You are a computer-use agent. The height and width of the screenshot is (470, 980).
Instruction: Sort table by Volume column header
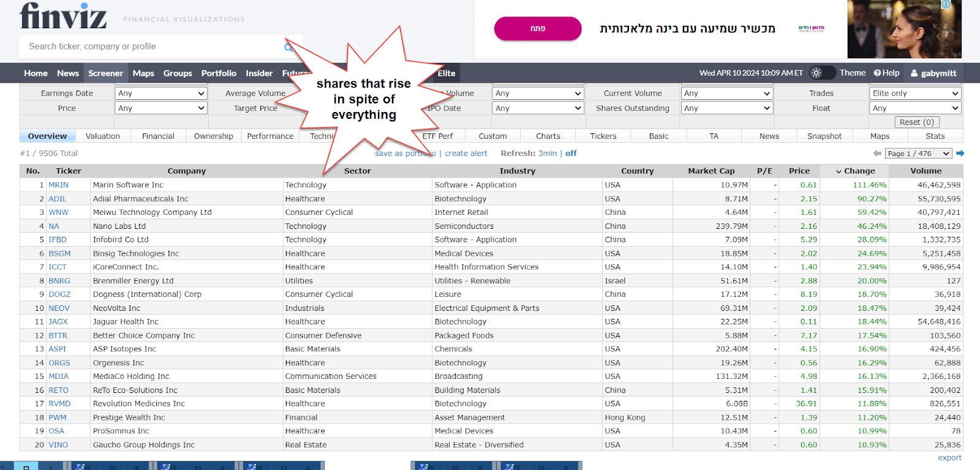tap(925, 171)
